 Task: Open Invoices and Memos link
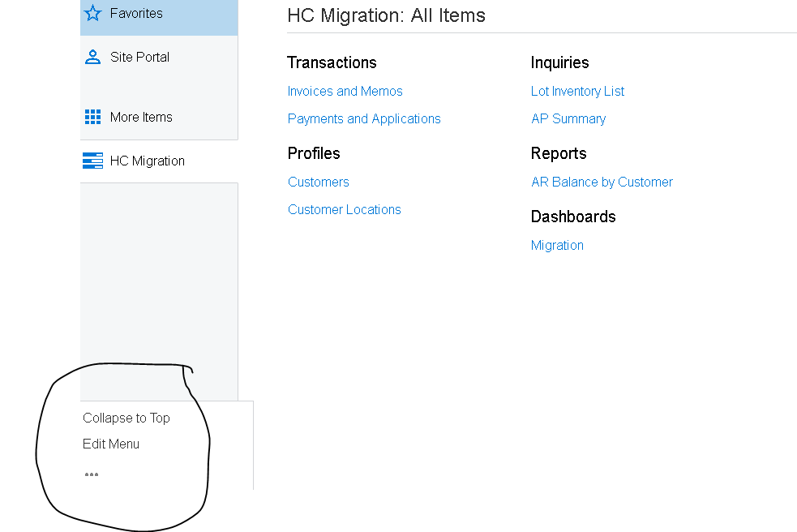tap(345, 91)
